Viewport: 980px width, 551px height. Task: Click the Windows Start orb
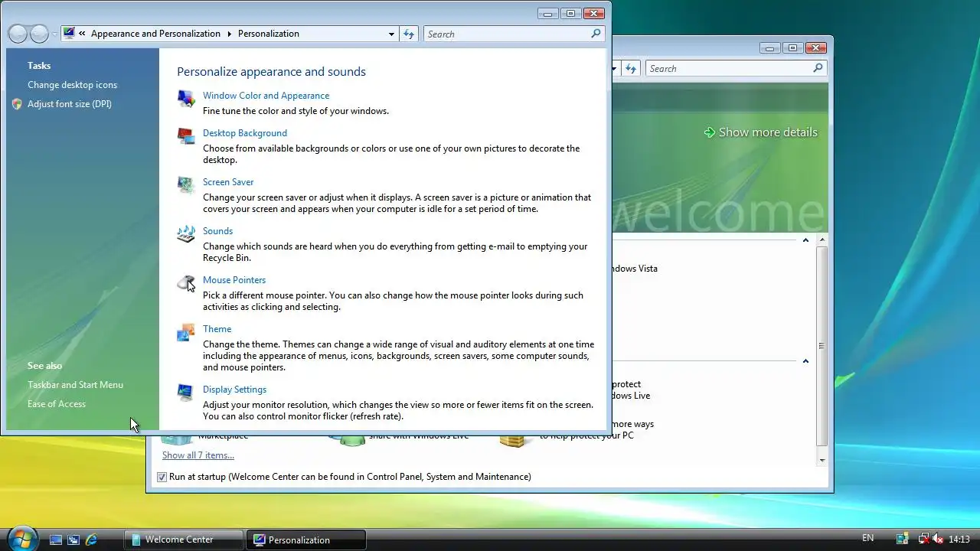[21, 539]
